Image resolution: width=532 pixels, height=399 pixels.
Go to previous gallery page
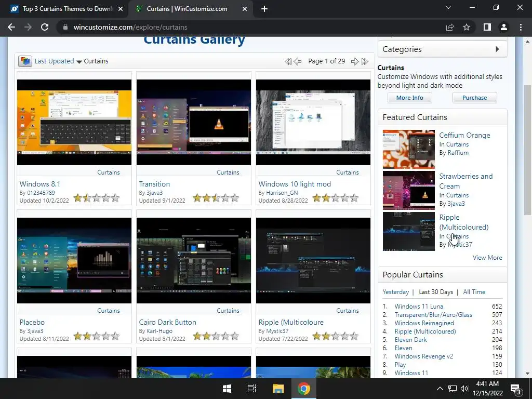click(x=298, y=61)
